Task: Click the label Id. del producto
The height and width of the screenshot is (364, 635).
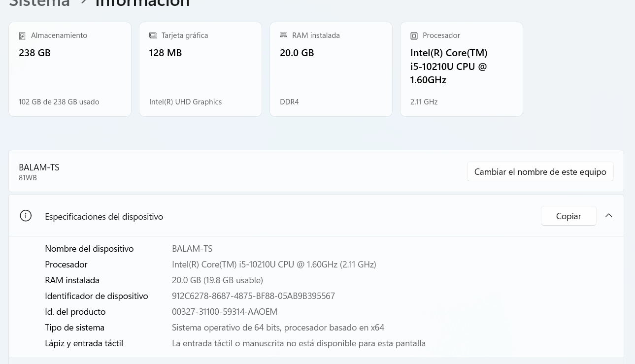Action: pos(75,312)
